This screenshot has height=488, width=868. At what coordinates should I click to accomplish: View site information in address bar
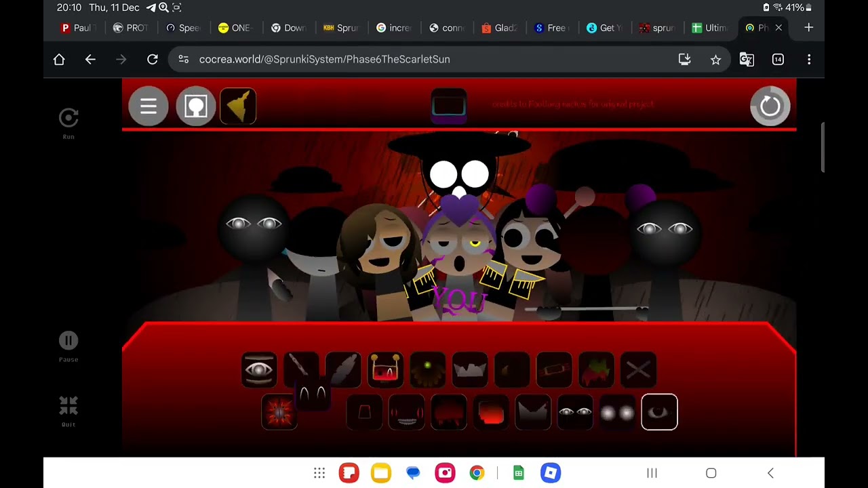[184, 60]
